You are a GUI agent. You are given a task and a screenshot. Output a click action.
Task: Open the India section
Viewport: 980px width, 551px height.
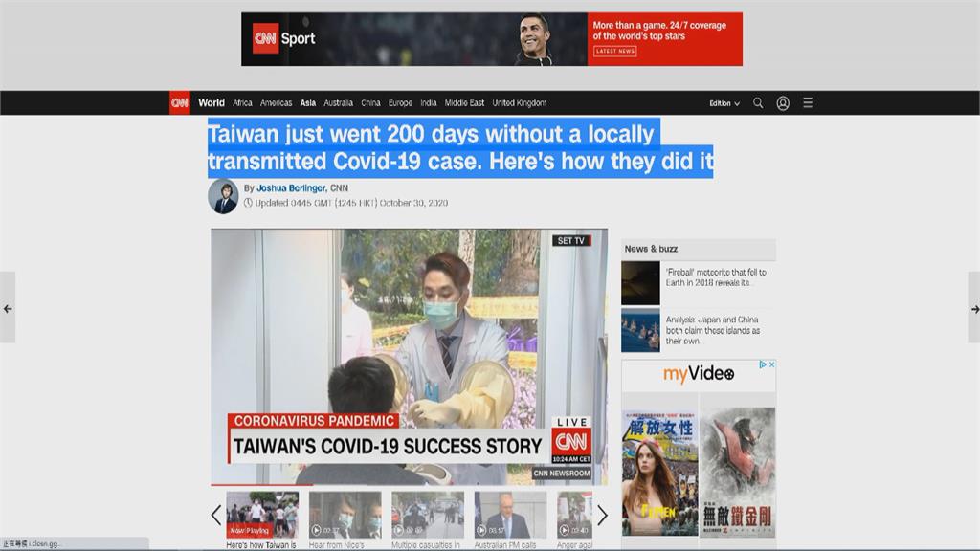tap(428, 103)
